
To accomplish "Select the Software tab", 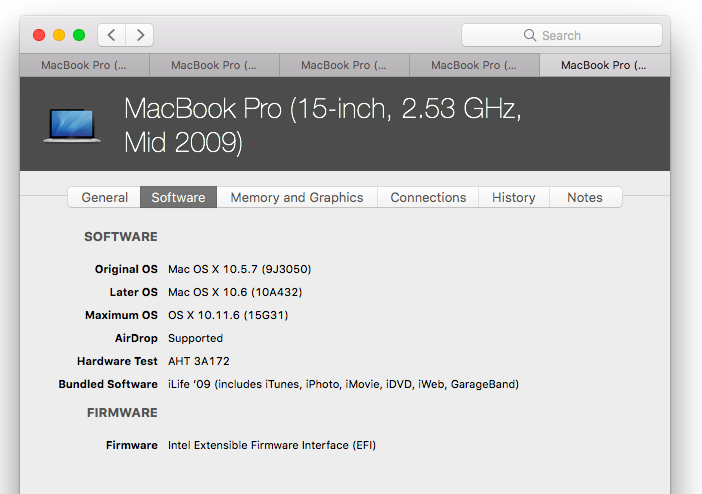I will pyautogui.click(x=178, y=198).
